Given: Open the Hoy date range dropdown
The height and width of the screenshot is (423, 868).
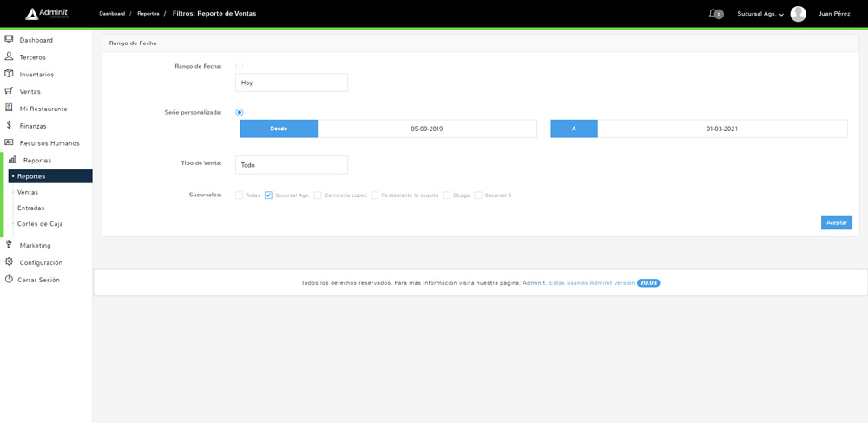Looking at the screenshot, I should coord(292,83).
